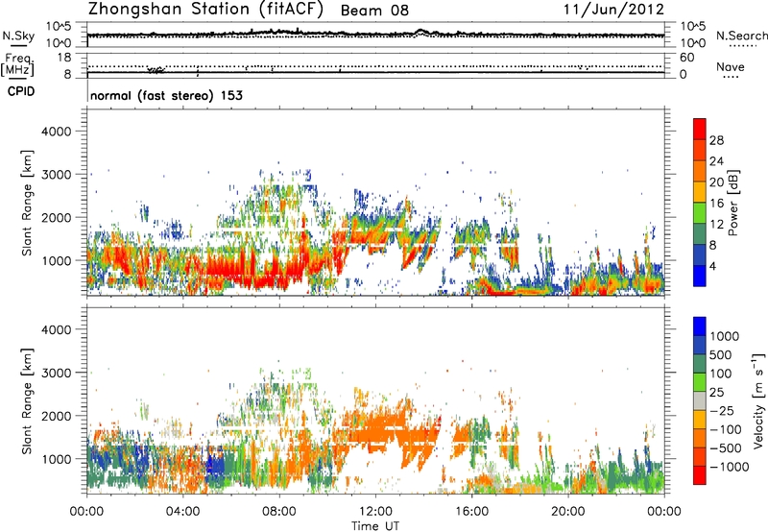Click the "10^5" label left of the noise panel

point(59,27)
